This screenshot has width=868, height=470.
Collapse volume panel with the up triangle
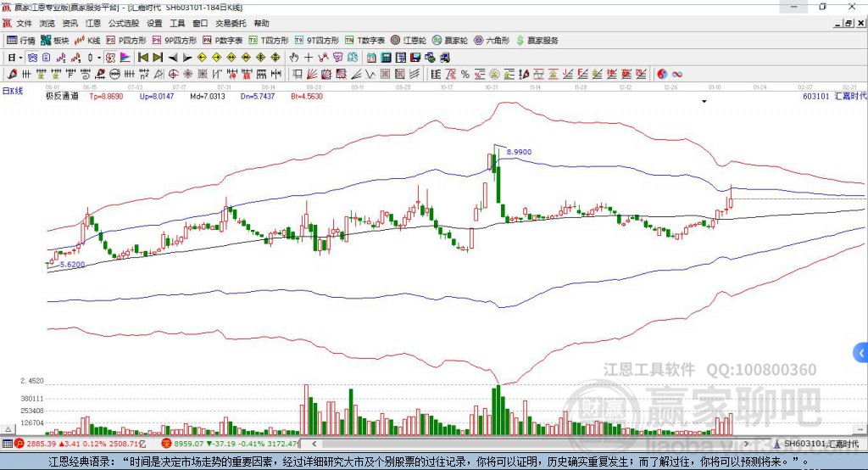pyautogui.click(x=8, y=429)
